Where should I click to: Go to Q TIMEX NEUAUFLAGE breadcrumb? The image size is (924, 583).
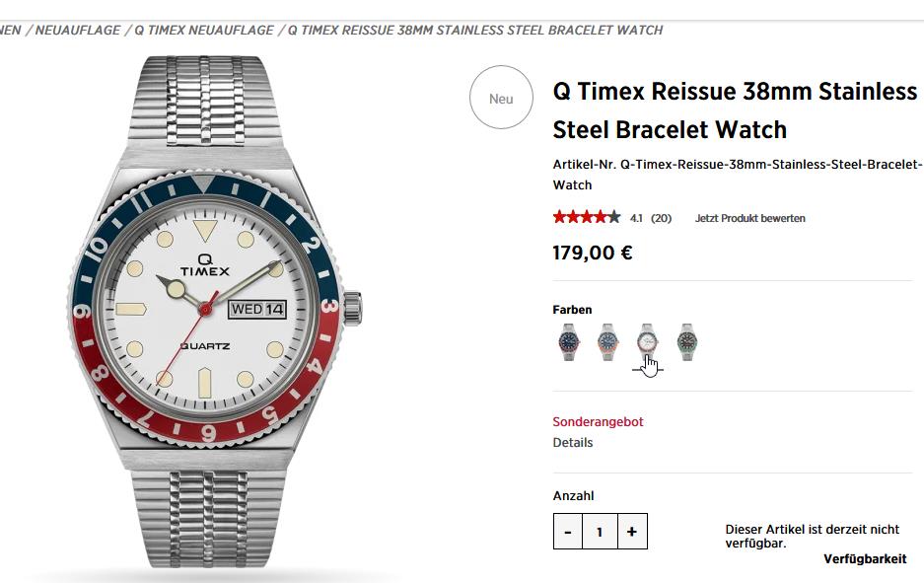204,31
